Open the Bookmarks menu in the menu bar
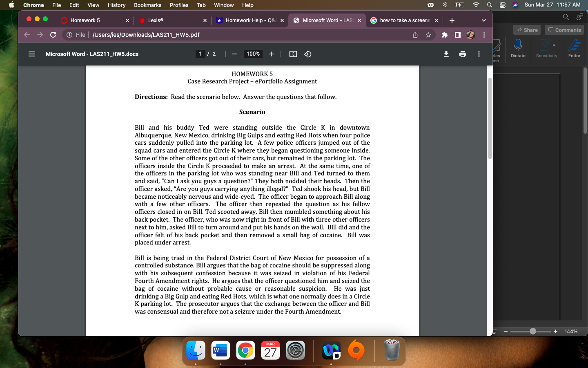Screen dimensions: 588x368 (x=147, y=5)
